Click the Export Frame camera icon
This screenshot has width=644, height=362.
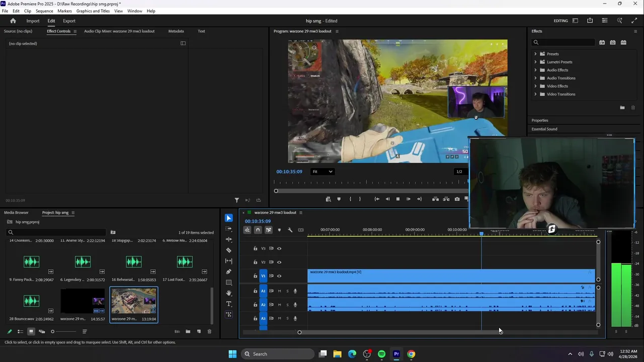pyautogui.click(x=457, y=199)
